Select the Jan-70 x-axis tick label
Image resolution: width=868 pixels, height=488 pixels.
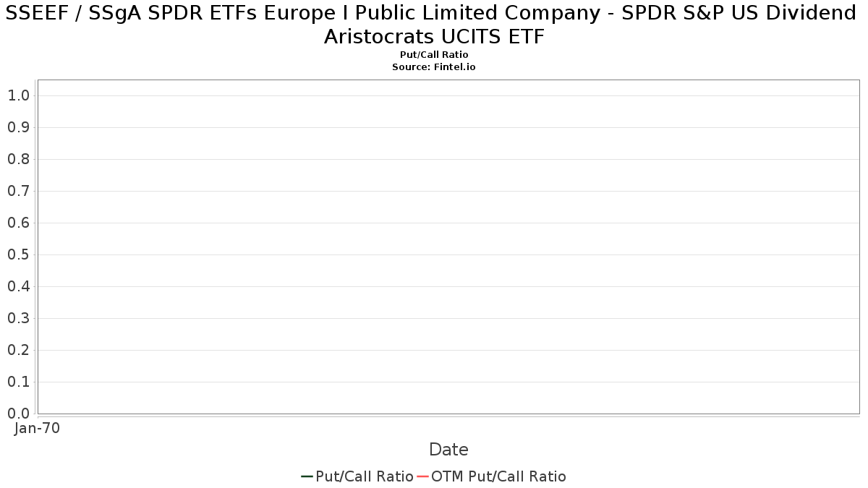pyautogui.click(x=37, y=428)
